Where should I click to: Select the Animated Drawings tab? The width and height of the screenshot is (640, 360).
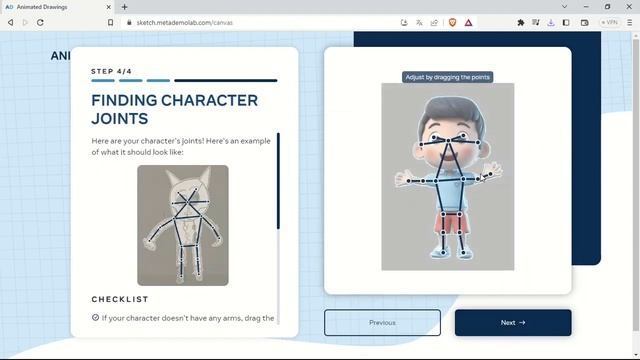click(57, 7)
